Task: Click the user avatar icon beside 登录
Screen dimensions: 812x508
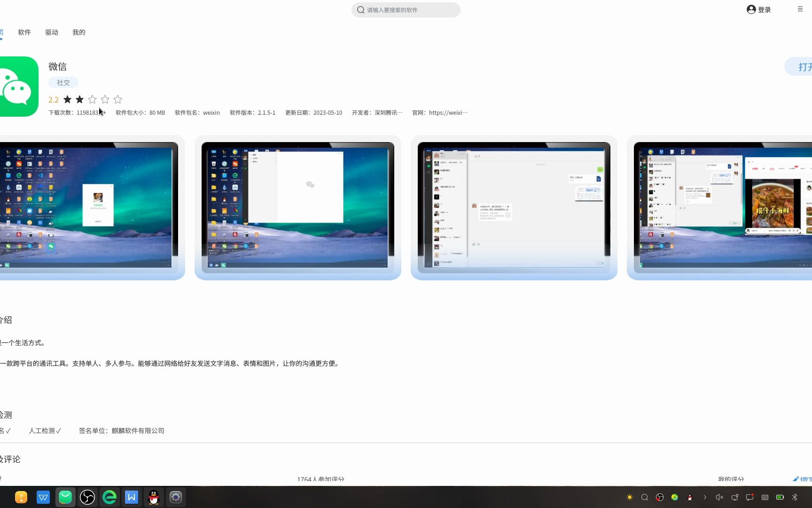Action: pos(751,9)
